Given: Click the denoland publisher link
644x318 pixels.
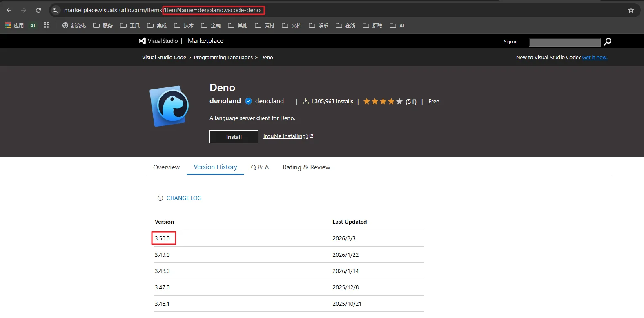Looking at the screenshot, I should (225, 101).
